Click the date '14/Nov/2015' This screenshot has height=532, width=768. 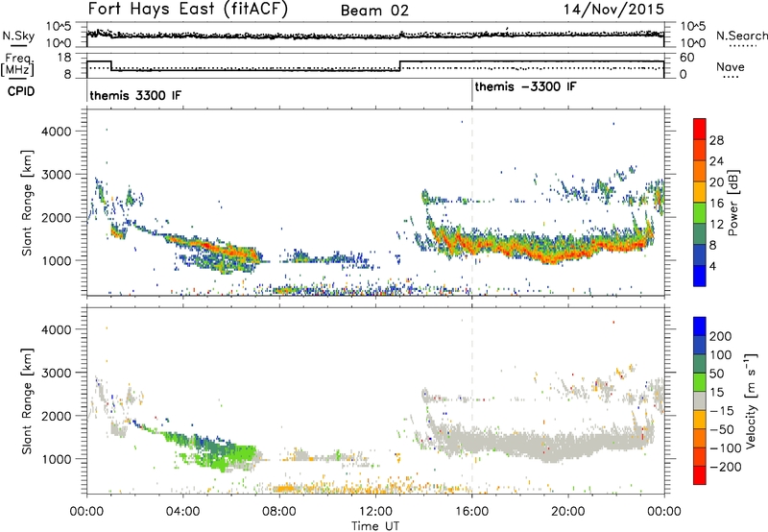[613, 10]
